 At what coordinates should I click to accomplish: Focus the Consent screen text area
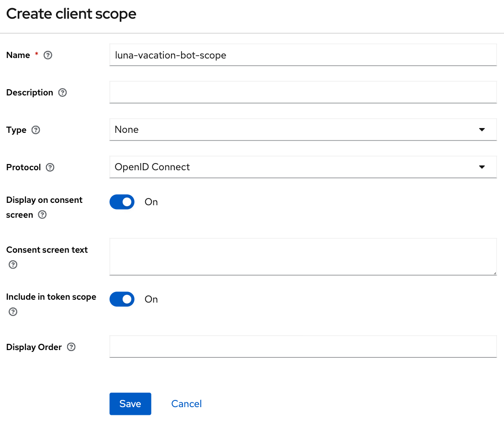303,257
